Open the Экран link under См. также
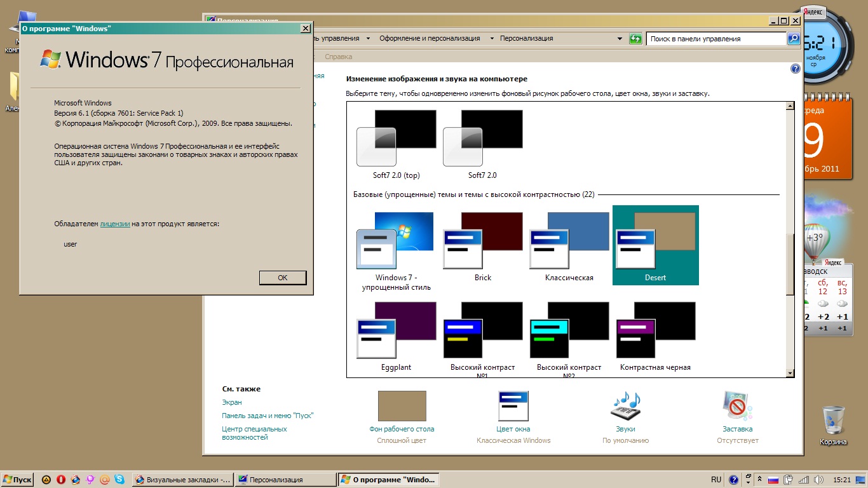This screenshot has height=488, width=868. (232, 402)
